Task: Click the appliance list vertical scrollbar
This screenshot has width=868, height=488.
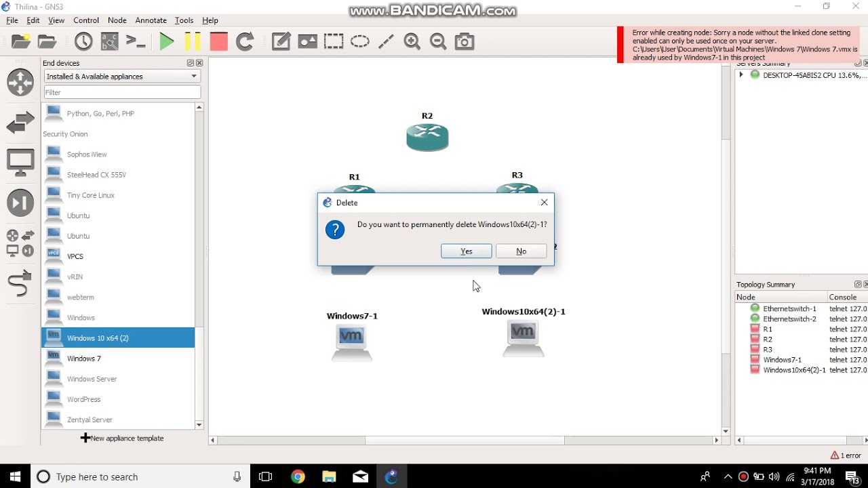Action: [199, 266]
